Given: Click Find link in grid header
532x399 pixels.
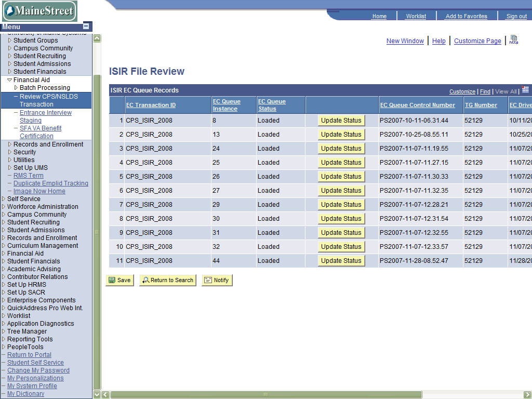Looking at the screenshot, I should coord(485,91).
